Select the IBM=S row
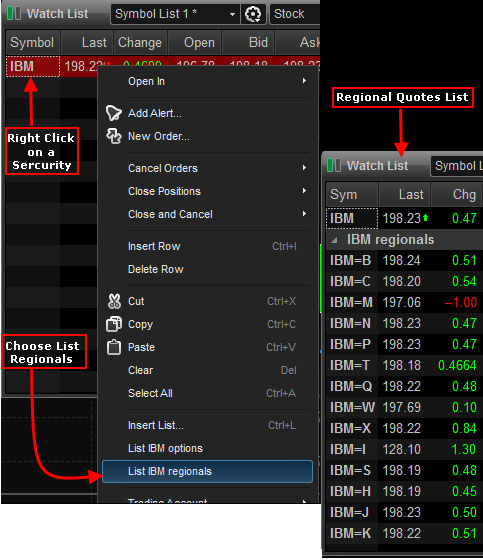 (404, 470)
